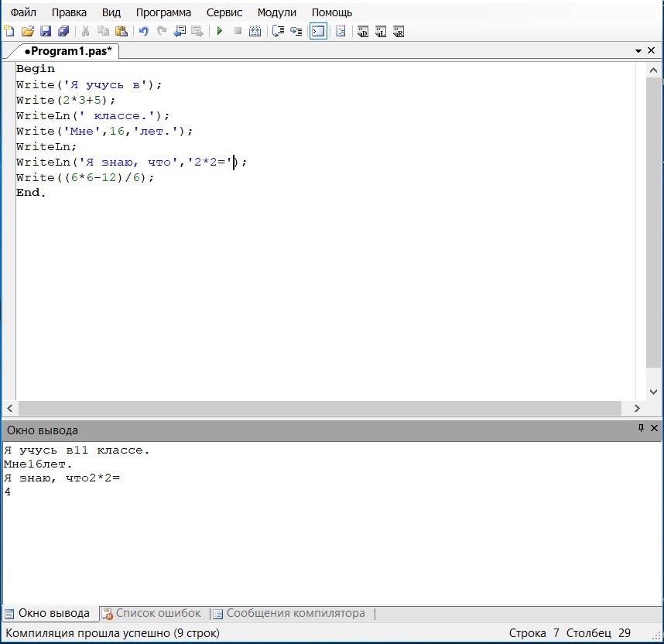Screen dimensions: 664x644
Task: Click the Paste clipboard icon
Action: click(x=122, y=32)
